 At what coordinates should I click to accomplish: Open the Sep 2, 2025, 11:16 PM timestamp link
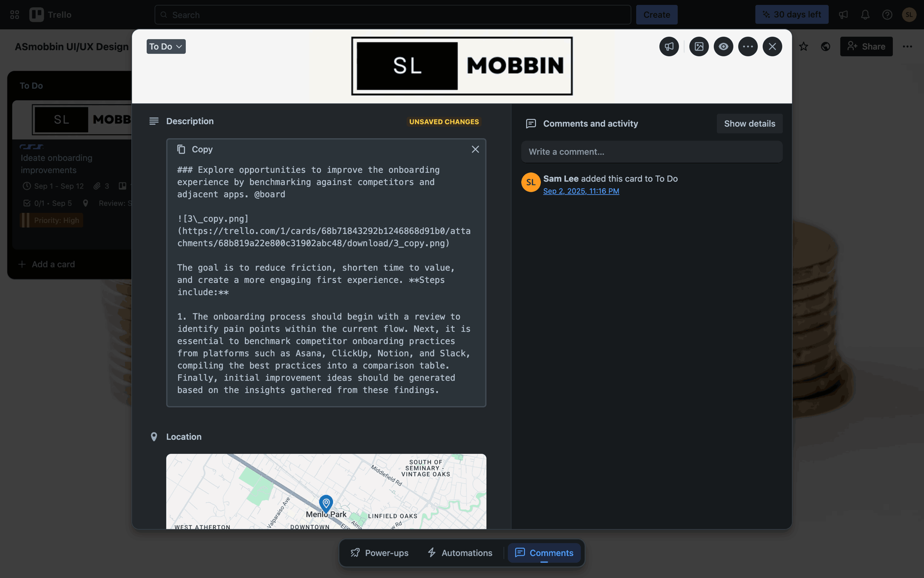pos(581,191)
